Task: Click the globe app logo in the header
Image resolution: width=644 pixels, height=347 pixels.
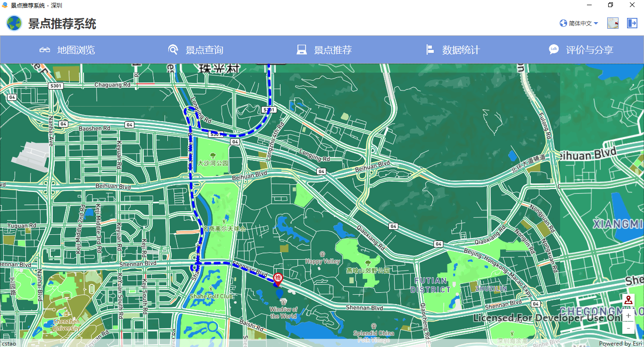Action: (14, 23)
